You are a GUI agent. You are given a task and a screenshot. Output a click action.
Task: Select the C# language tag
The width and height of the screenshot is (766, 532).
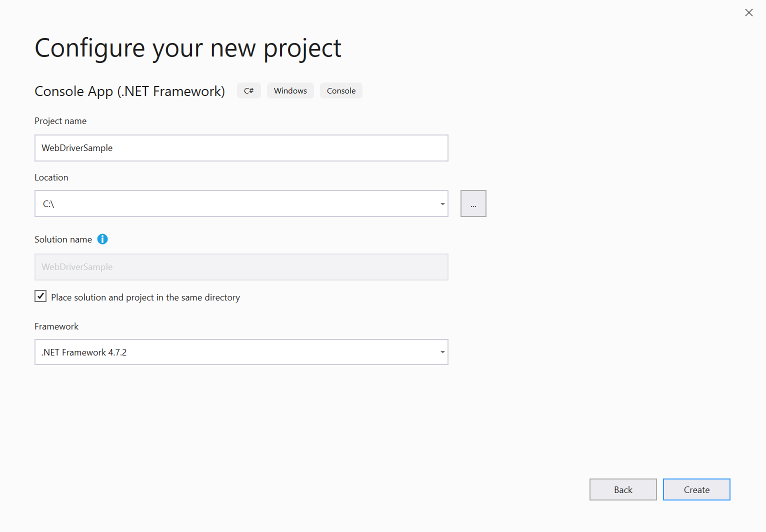(248, 90)
